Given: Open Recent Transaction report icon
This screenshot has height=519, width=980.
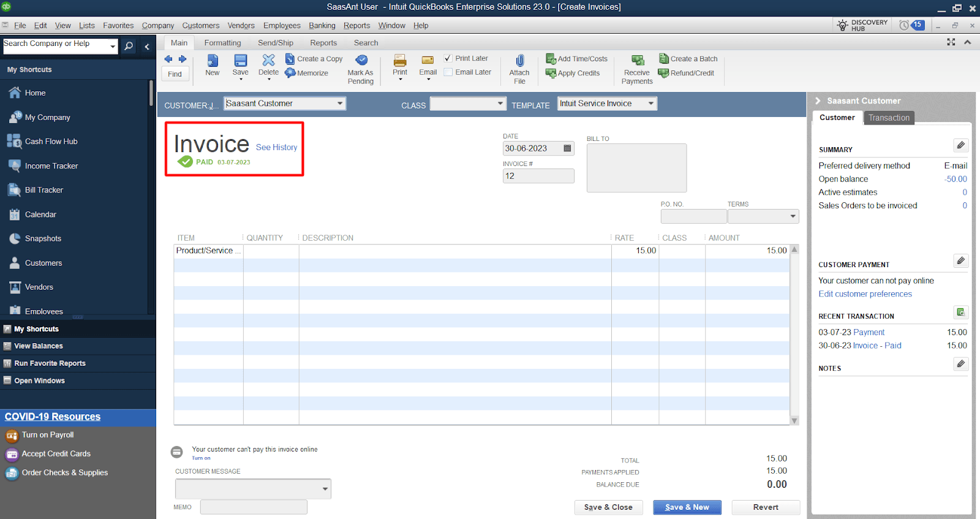Looking at the screenshot, I should (961, 312).
